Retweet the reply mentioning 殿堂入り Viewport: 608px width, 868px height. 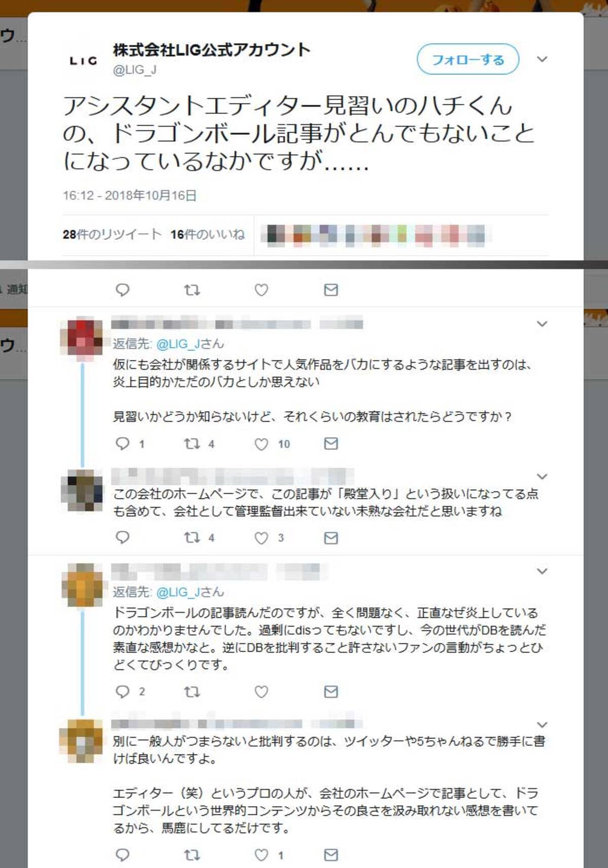192,537
